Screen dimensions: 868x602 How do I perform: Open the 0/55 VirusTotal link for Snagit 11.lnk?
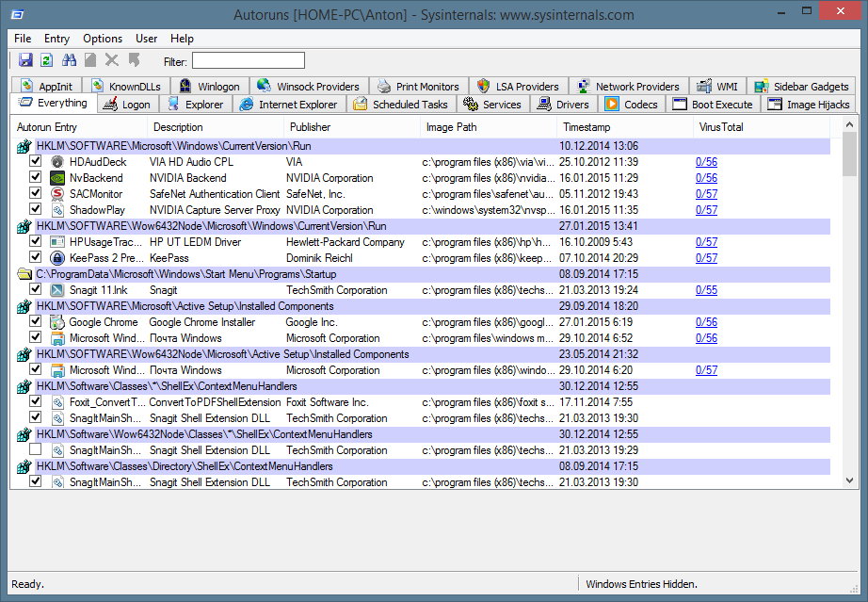click(706, 290)
